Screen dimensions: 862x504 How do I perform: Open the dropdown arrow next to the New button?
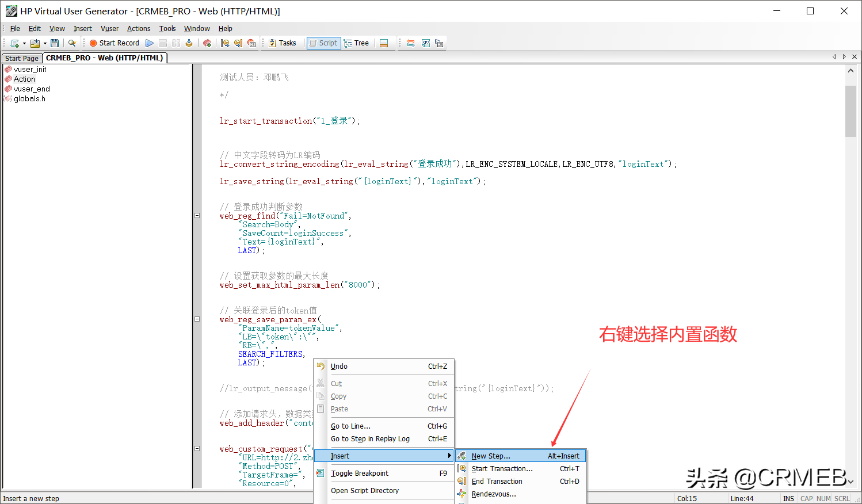point(24,43)
